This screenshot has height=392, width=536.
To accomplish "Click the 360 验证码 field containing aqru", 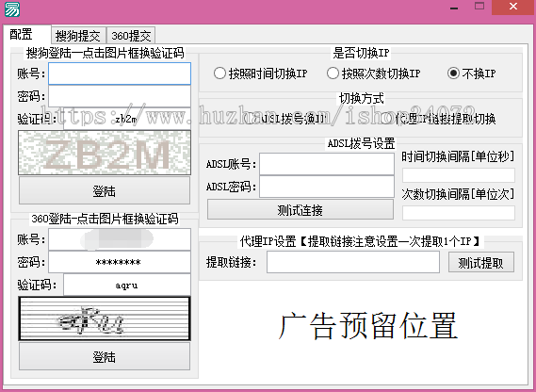I will 127,285.
